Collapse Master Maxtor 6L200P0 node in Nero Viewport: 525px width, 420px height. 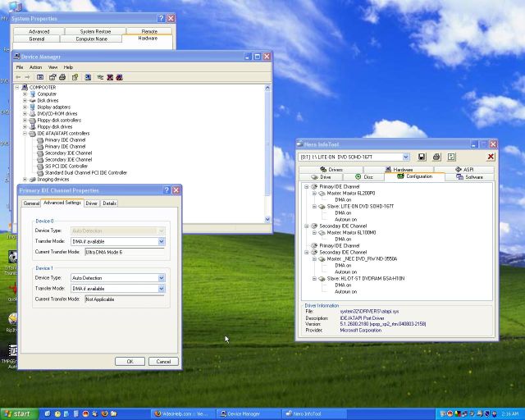point(314,194)
